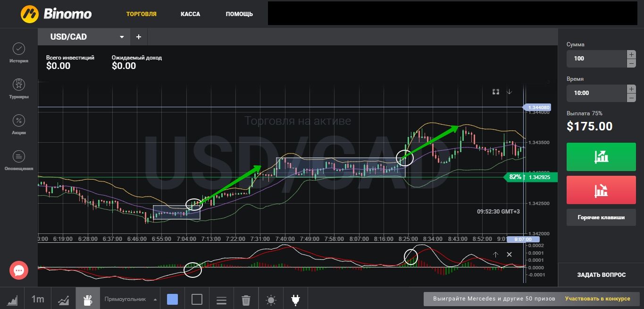644x309 pixels.
Task: Move the MACD indicator panel up
Action: click(x=495, y=255)
